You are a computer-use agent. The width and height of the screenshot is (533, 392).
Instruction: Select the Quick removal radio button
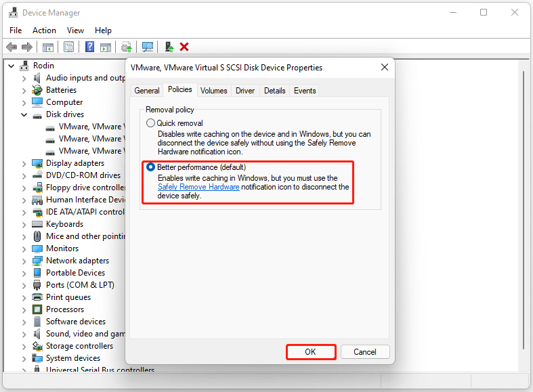click(x=150, y=123)
